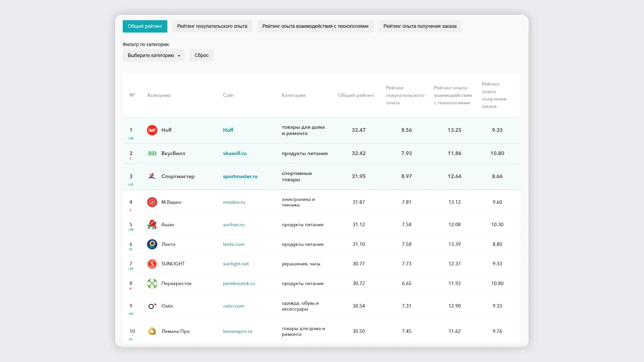Click Лента's technology rating 13.39
Screen dimensions: 644x362
(x=454, y=244)
